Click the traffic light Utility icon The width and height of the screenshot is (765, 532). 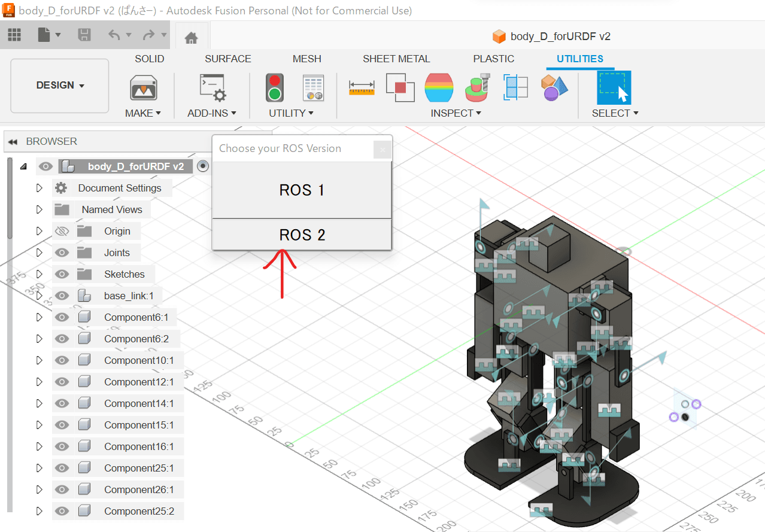275,88
